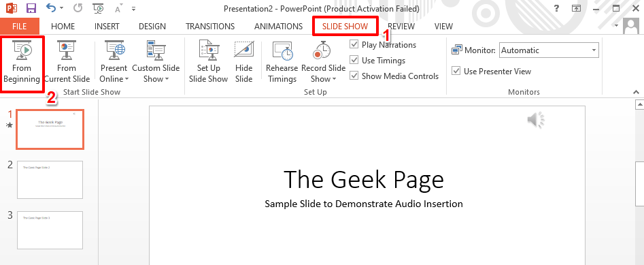Switch to the INSERT tab
Screen dimensions: 644x265
coord(107,27)
